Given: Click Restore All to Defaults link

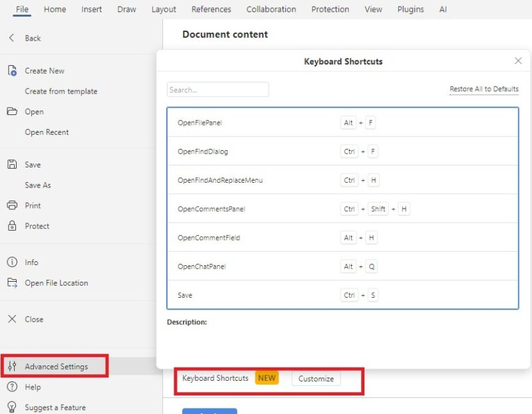Looking at the screenshot, I should click(483, 89).
